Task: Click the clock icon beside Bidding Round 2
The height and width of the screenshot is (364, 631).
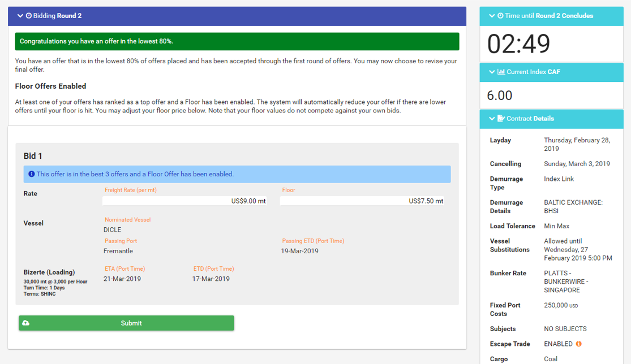Action: click(x=29, y=16)
